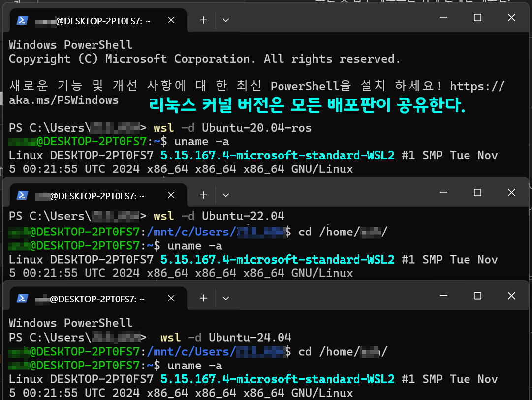Expand the profile dropdown in the middle terminal window
This screenshot has width=532, height=400.
tap(225, 195)
